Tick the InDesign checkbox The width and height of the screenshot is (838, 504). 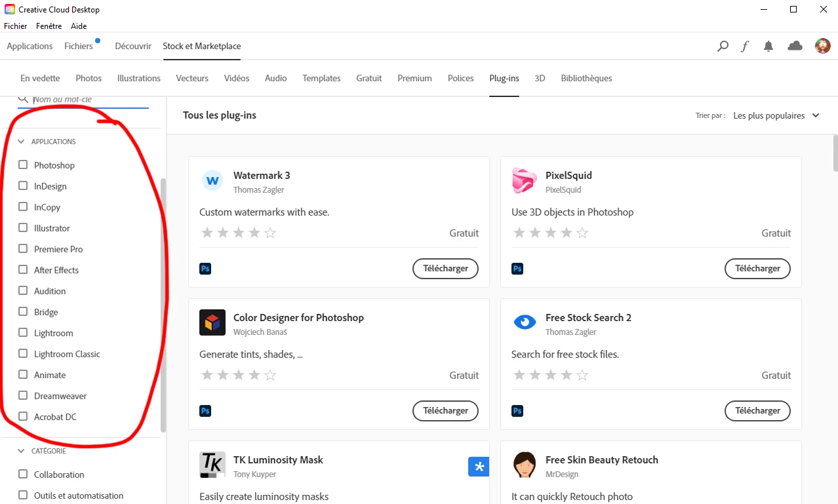pyautogui.click(x=23, y=185)
